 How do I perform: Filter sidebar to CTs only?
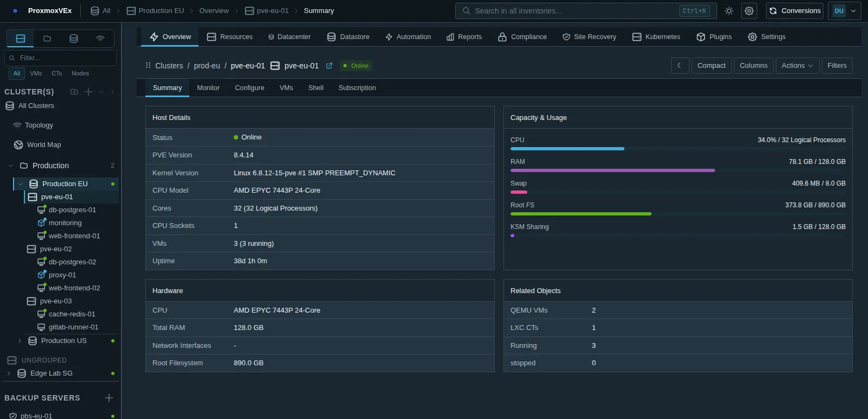57,73
